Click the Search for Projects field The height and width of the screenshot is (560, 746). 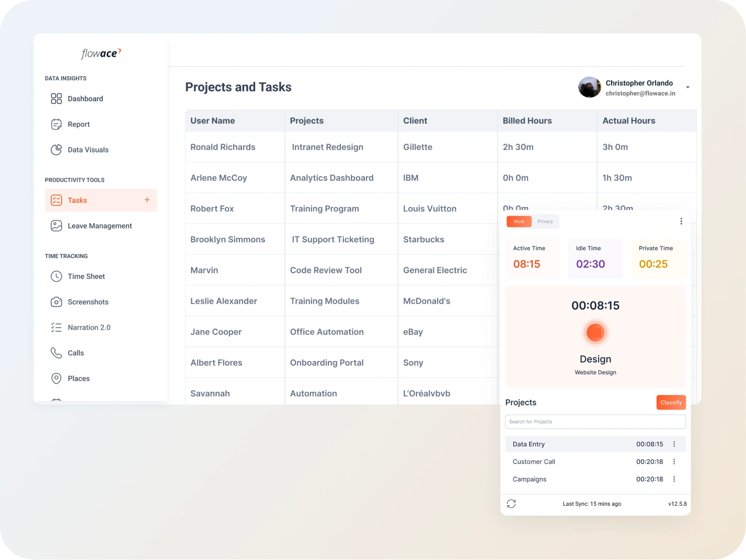595,422
